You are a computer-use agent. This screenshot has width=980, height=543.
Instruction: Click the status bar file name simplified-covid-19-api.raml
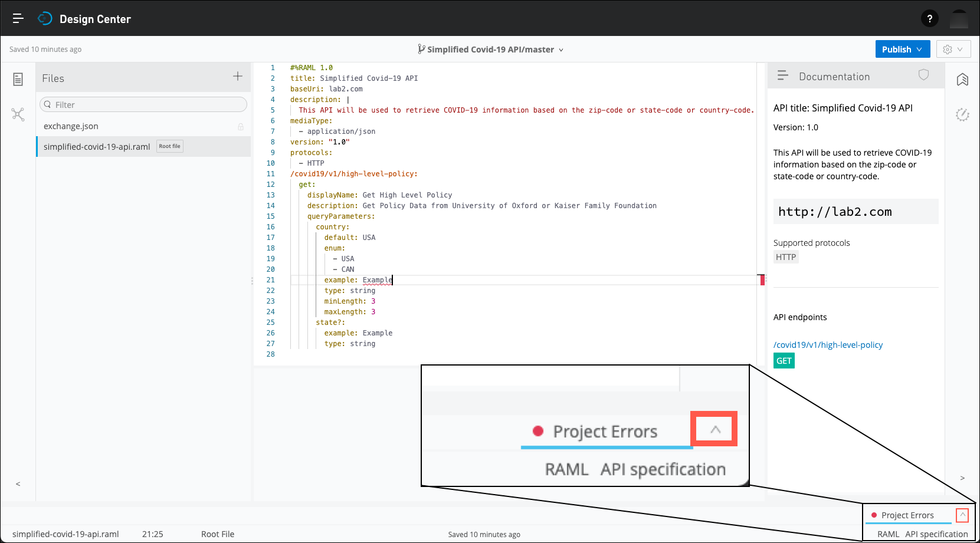click(65, 534)
